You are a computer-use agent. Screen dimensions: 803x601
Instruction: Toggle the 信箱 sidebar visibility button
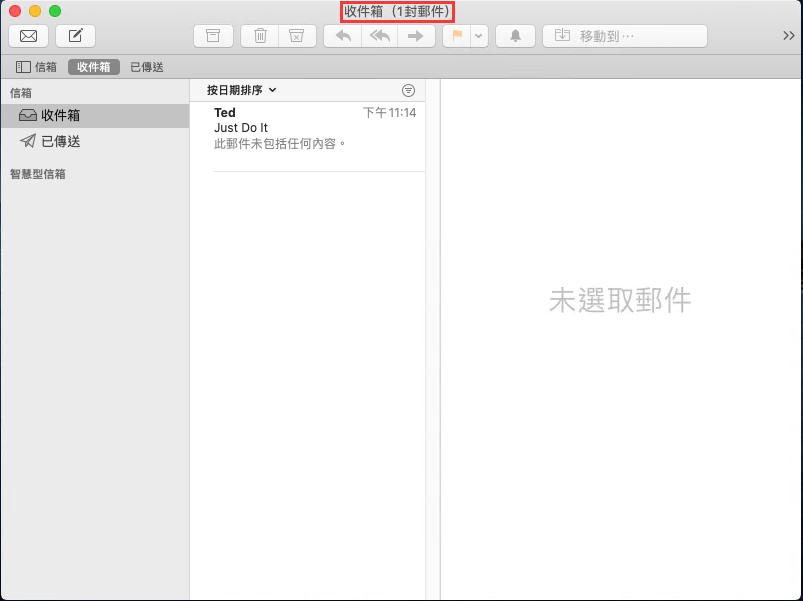pos(37,67)
